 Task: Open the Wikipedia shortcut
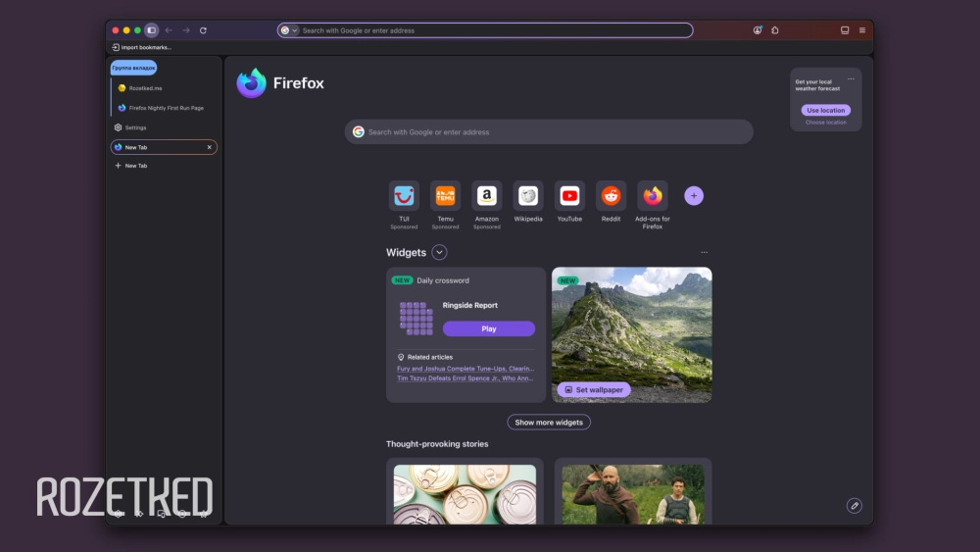[x=528, y=196]
